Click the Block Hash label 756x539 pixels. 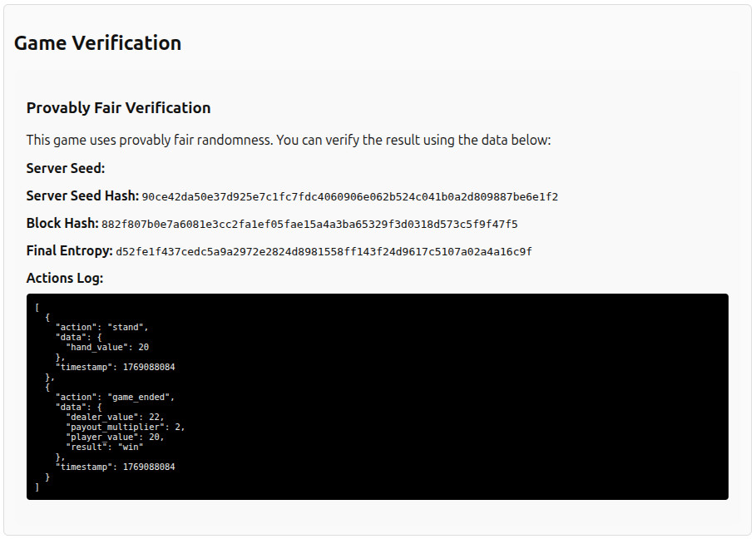pos(62,224)
